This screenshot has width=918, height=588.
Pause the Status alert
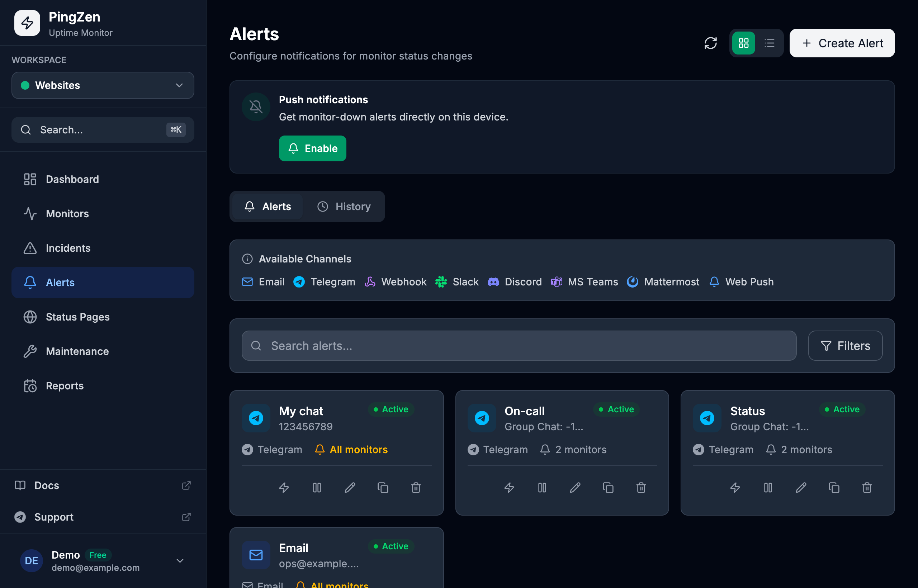coord(768,488)
